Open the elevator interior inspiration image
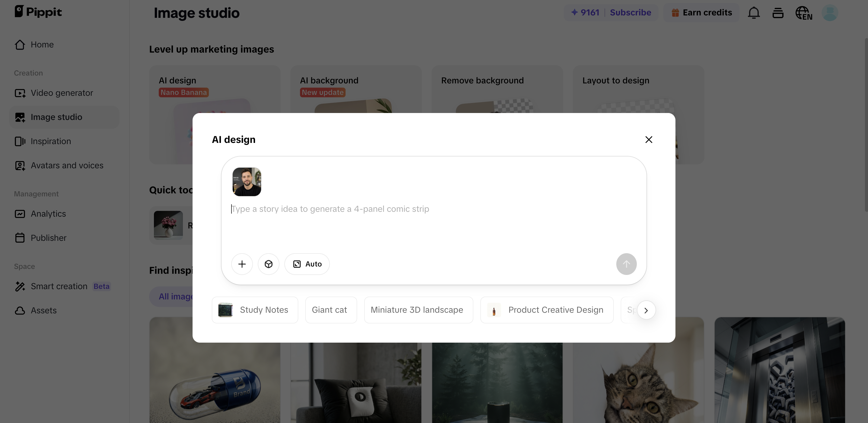 tap(779, 370)
